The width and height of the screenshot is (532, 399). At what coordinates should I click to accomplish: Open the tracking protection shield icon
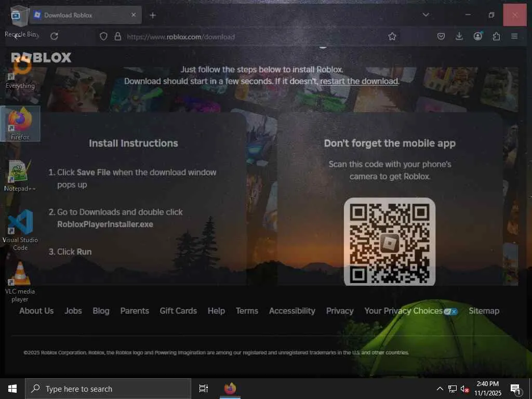[x=103, y=36]
